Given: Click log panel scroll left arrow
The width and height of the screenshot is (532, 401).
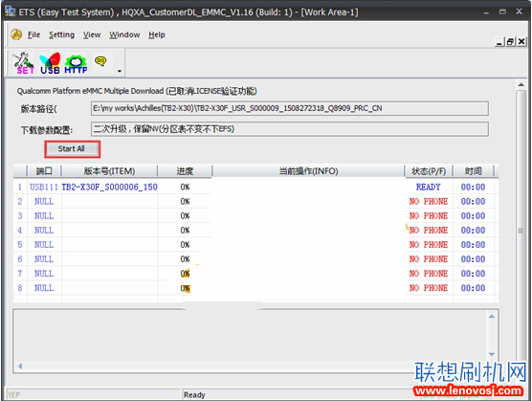Looking at the screenshot, I should click(x=20, y=366).
